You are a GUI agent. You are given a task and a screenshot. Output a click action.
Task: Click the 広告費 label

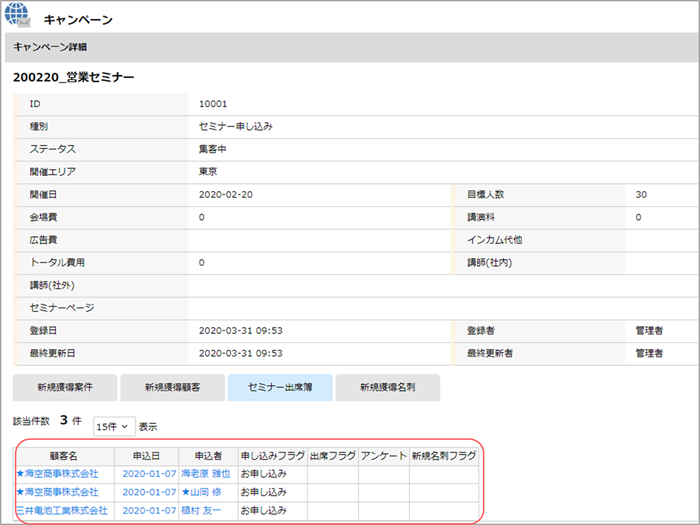(43, 240)
